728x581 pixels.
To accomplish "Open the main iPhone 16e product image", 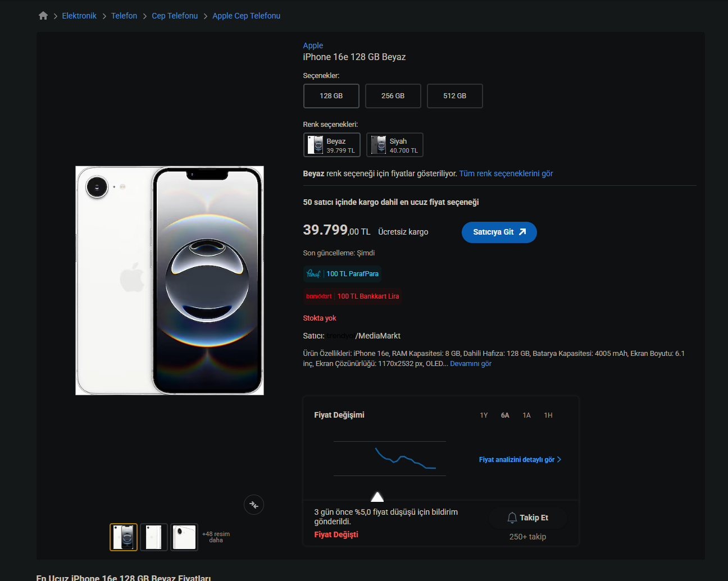I will coord(170,281).
